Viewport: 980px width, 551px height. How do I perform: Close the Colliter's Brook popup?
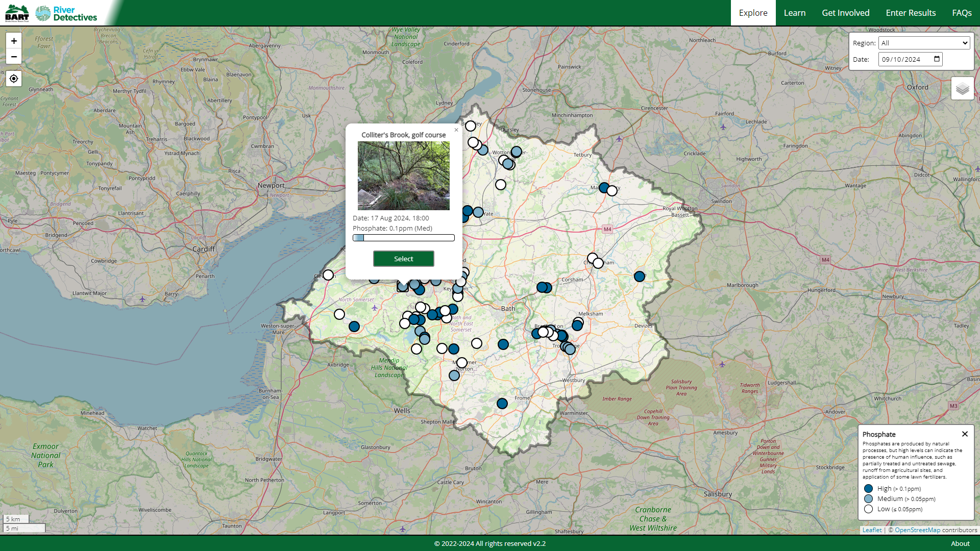click(456, 130)
